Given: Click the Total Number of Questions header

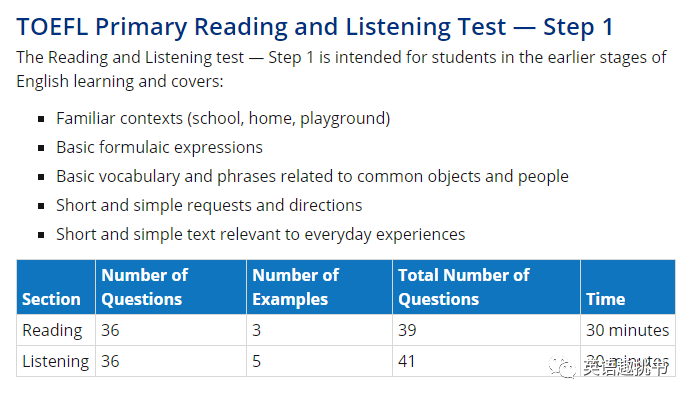Looking at the screenshot, I should [x=486, y=287].
